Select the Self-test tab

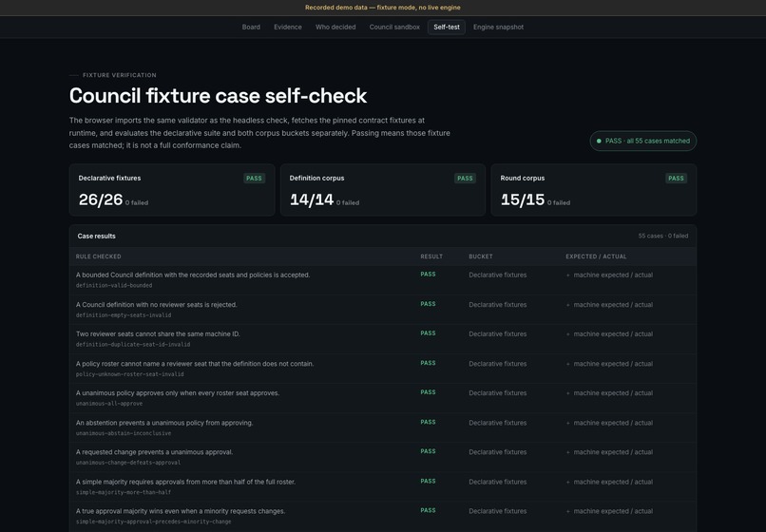[x=447, y=28]
